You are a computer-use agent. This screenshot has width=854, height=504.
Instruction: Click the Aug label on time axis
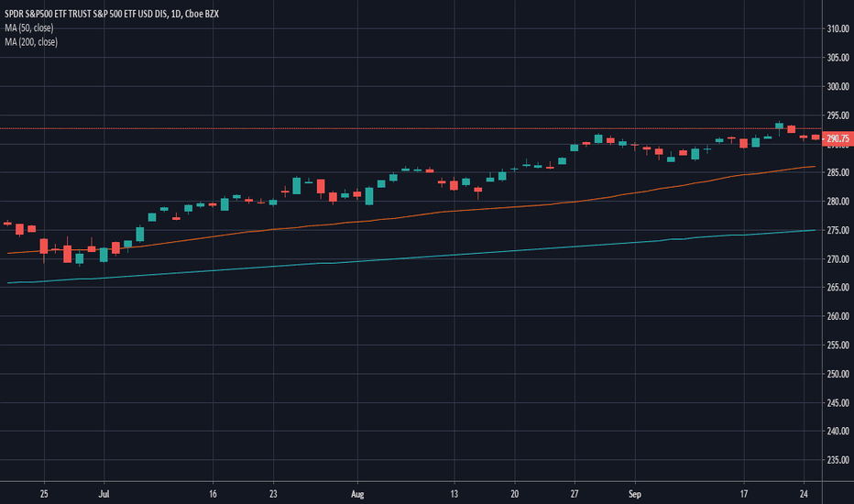(357, 494)
